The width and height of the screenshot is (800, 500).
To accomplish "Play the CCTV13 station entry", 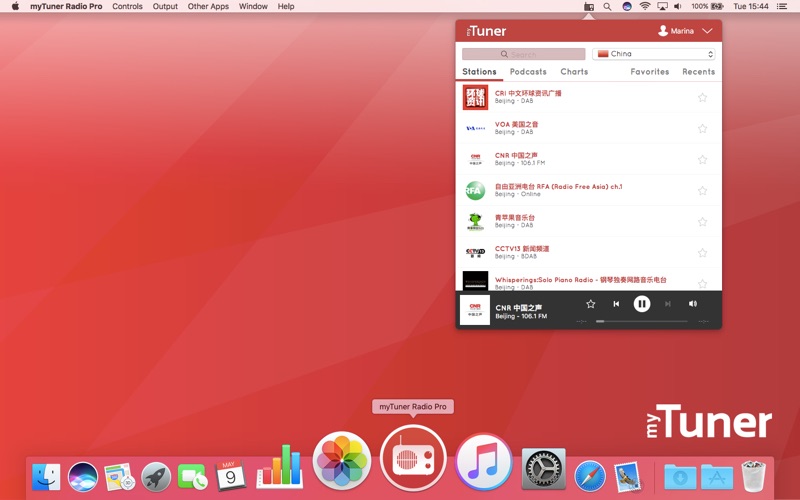I will (x=588, y=253).
